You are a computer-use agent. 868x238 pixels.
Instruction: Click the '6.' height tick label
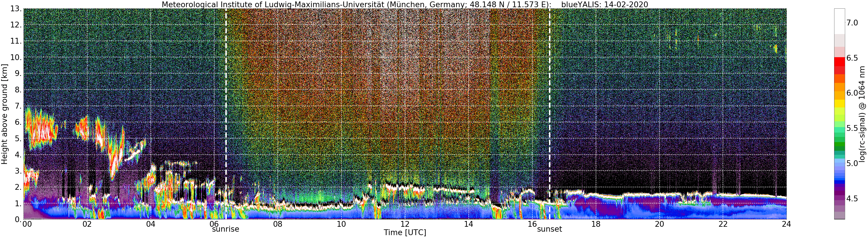pyautogui.click(x=18, y=122)
